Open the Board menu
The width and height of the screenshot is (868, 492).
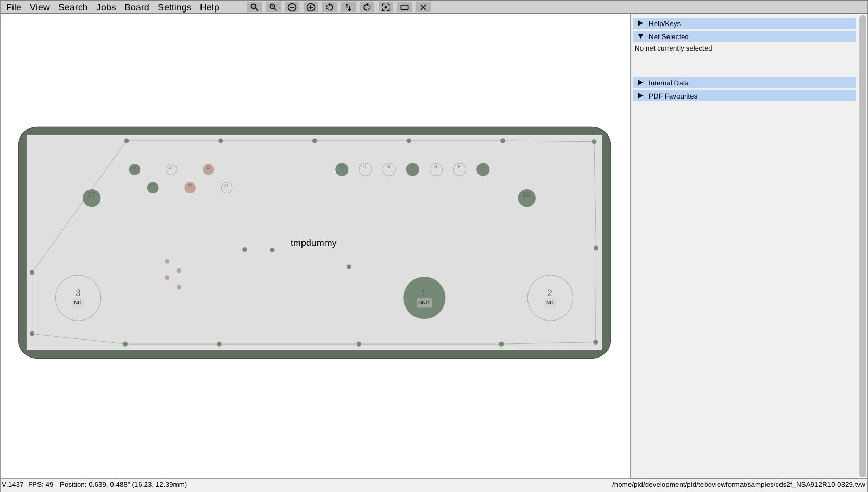137,7
